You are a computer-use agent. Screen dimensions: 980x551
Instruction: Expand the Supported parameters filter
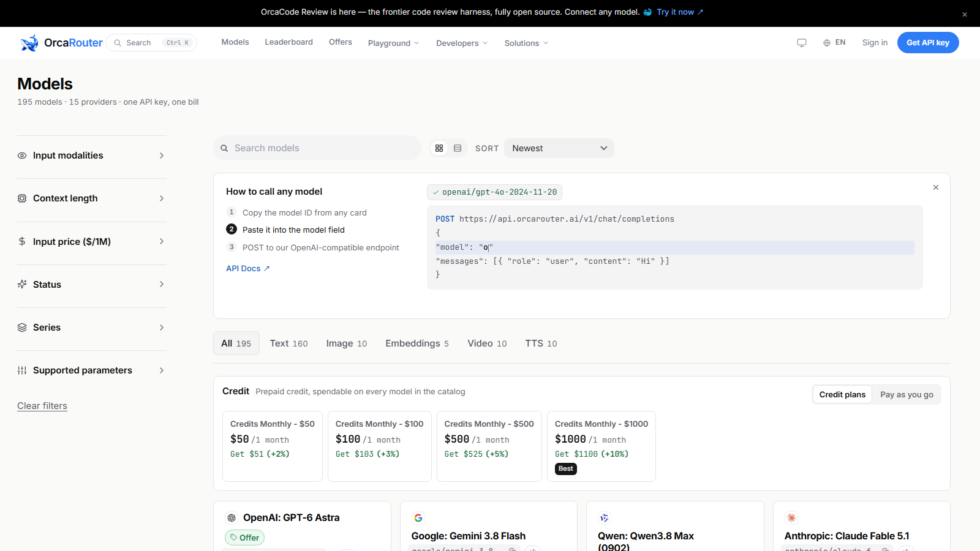(92, 370)
